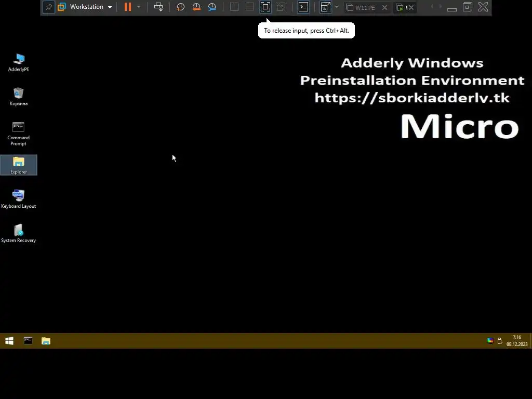532x399 pixels.
Task: Open the Workstation menu
Action: click(85, 7)
